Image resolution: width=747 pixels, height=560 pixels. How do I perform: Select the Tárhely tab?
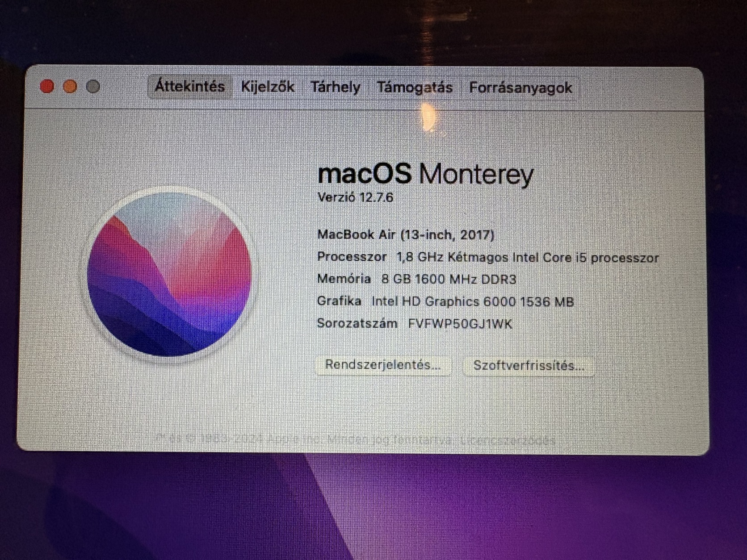click(x=336, y=87)
